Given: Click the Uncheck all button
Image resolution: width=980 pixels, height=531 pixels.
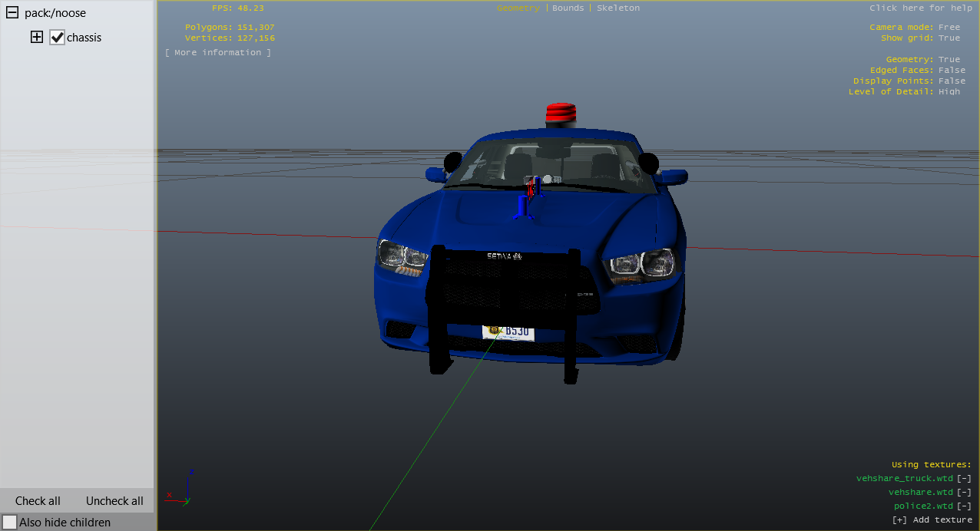Looking at the screenshot, I should tap(114, 501).
